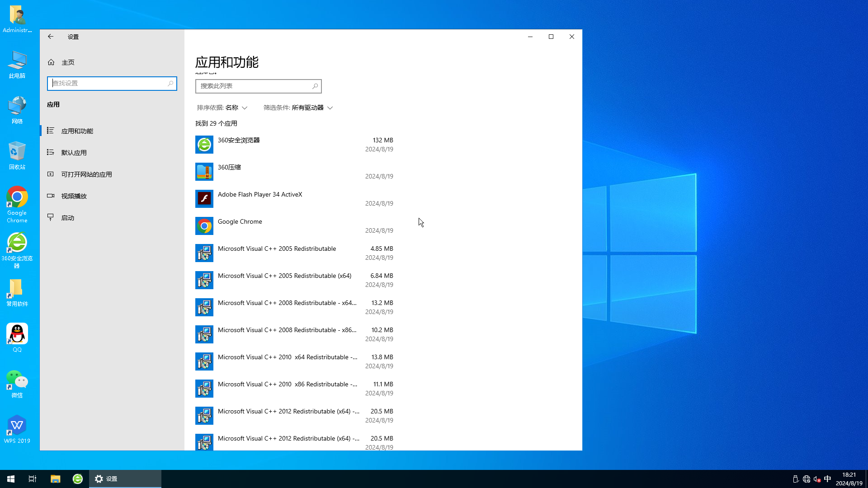
Task: Select the 360压缩 app icon
Action: [x=204, y=172]
